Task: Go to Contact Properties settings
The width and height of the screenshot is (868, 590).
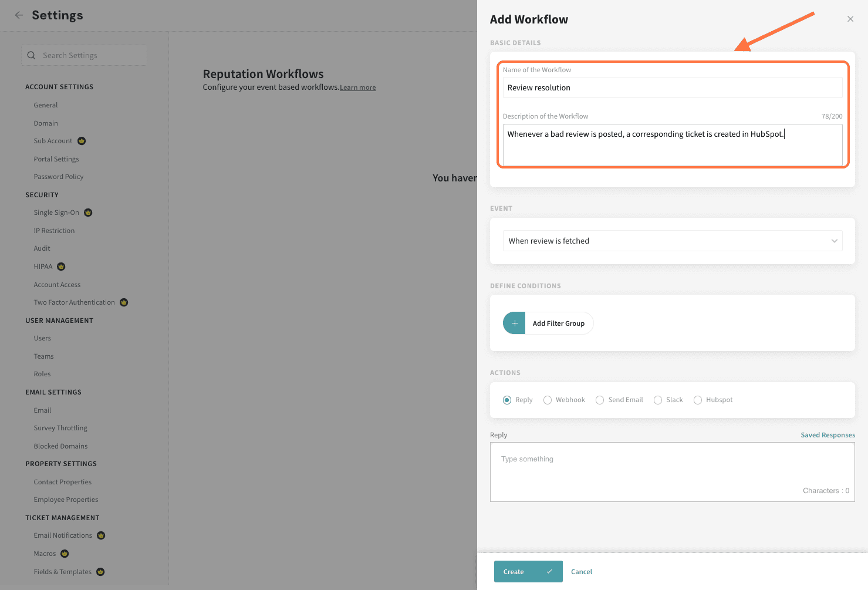Action: (x=63, y=482)
